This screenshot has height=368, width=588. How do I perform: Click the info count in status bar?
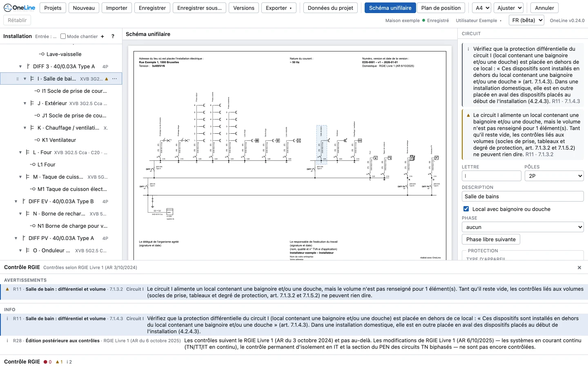[69, 362]
